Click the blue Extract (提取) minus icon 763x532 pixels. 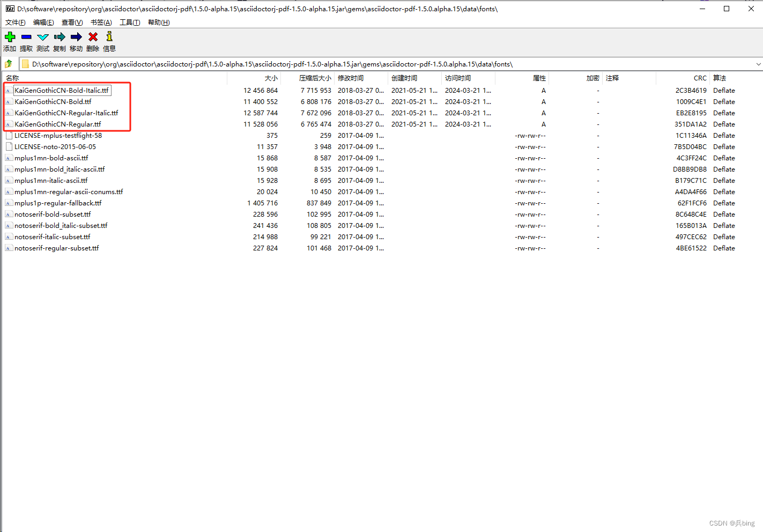pyautogui.click(x=26, y=37)
